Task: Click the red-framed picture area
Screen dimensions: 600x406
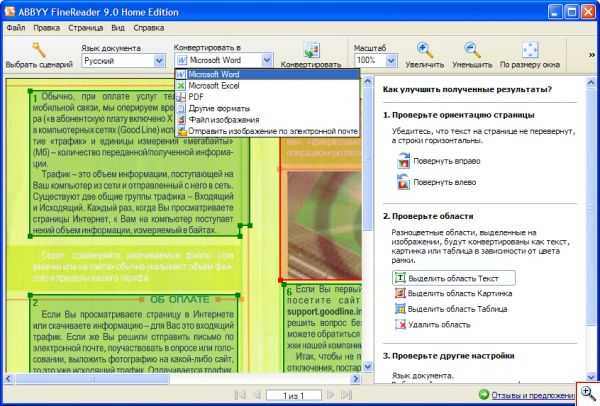Action: pyautogui.click(x=321, y=224)
